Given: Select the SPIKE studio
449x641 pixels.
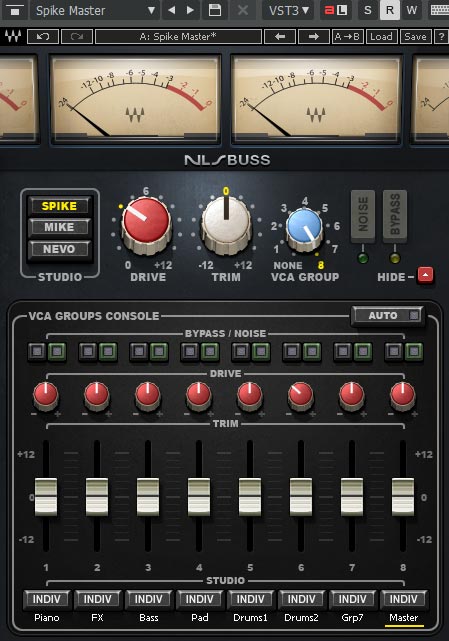Looking at the screenshot, I should pyautogui.click(x=59, y=206).
